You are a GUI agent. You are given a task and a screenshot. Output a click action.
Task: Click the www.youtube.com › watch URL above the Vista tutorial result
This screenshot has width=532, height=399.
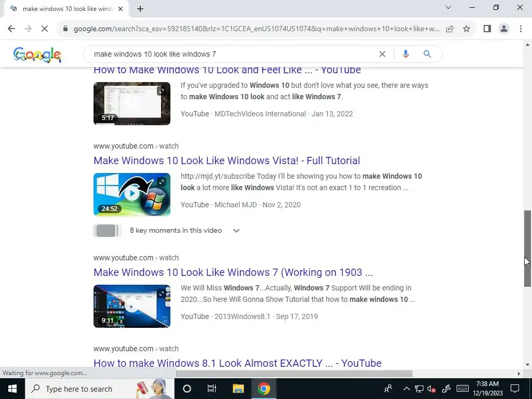pyautogui.click(x=136, y=146)
